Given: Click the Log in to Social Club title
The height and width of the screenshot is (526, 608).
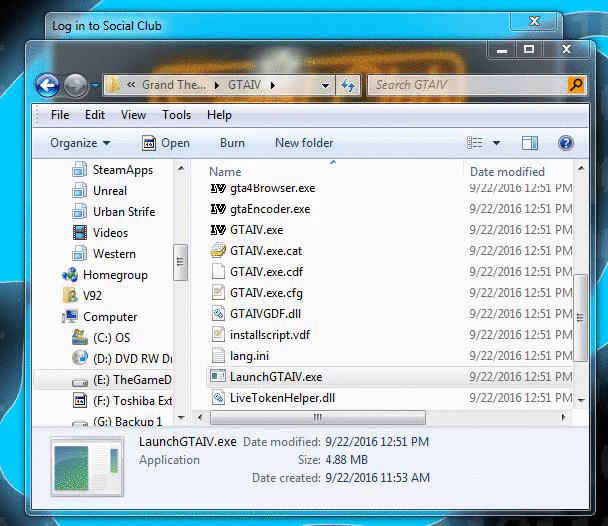Looking at the screenshot, I should coord(107,26).
